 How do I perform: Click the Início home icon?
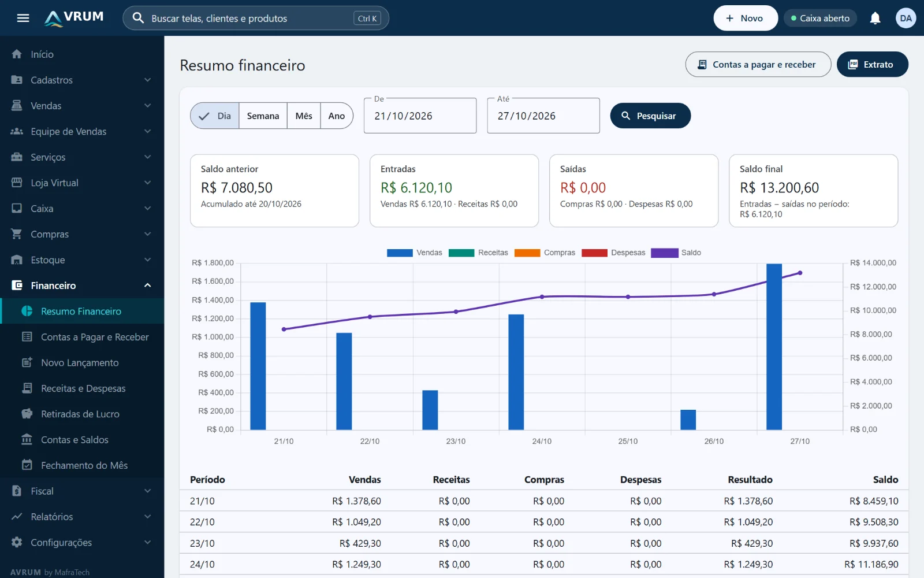pos(17,54)
